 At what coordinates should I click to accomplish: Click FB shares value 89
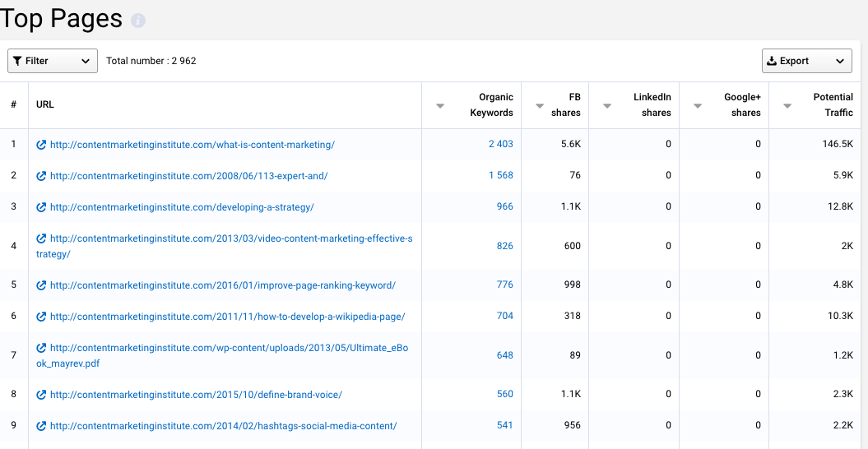tap(575, 355)
